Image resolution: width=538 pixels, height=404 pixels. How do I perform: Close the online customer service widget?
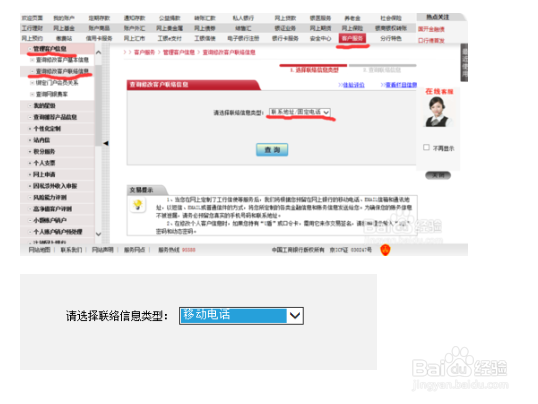(438, 175)
